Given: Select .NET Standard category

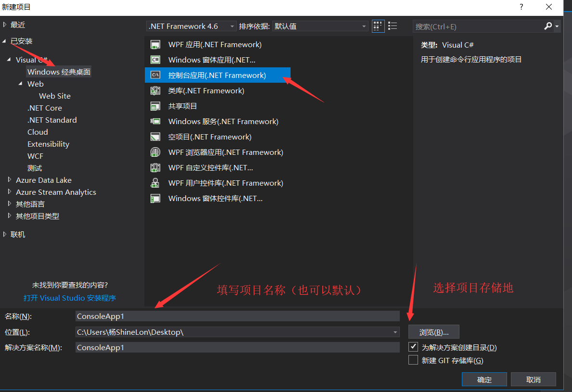Looking at the screenshot, I should pos(52,120).
